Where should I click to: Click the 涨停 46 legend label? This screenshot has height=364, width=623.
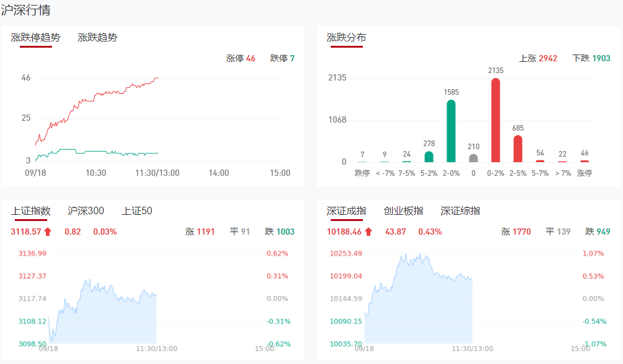(241, 58)
